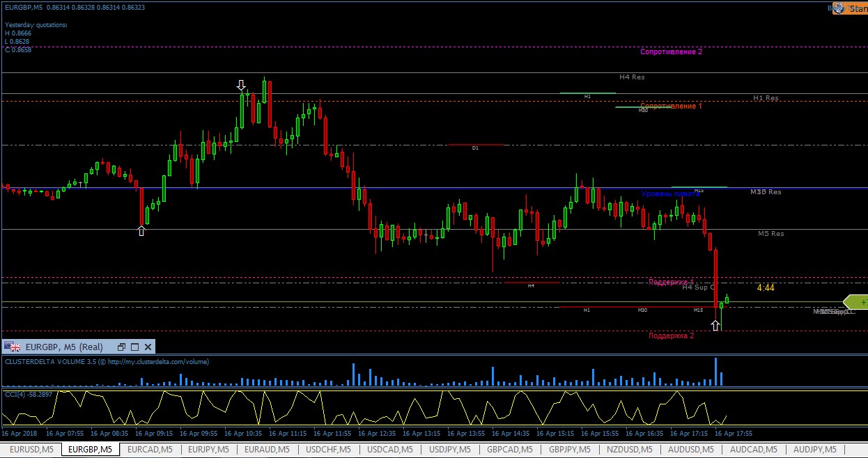Click yesterday's high value H 0.8666
The height and width of the screenshot is (458, 868).
point(18,33)
